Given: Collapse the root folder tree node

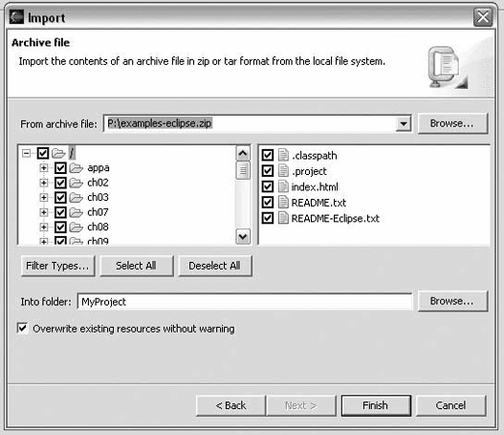Looking at the screenshot, I should coord(26,153).
